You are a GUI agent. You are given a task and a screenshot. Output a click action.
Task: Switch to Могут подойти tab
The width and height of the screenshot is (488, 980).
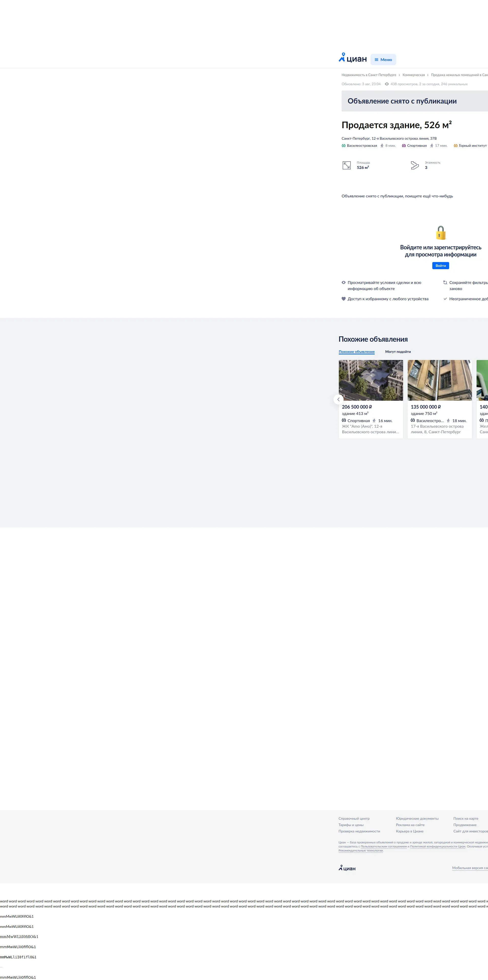(398, 352)
